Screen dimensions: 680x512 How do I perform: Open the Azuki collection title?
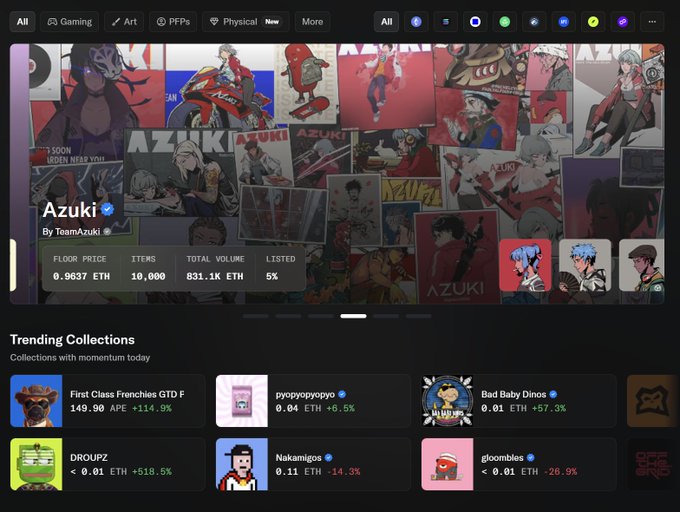pyautogui.click(x=69, y=210)
